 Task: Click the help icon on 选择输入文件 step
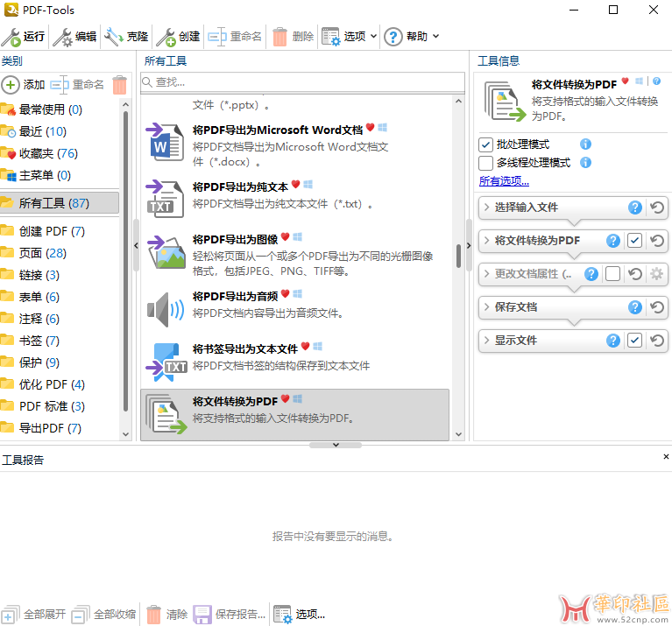[634, 207]
